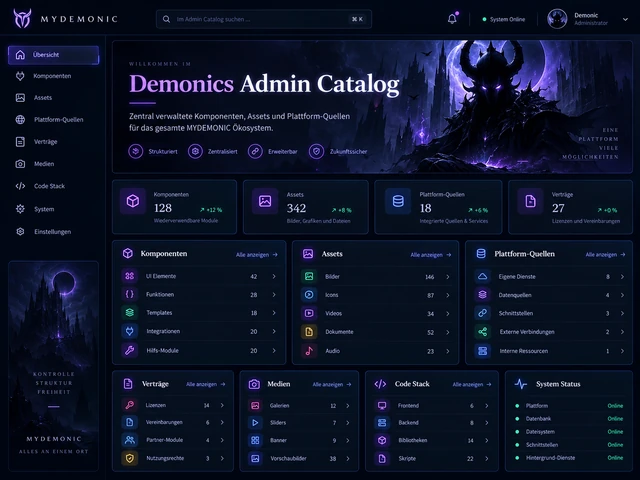Expand the Banner row chevron
Screen dimensions: 640x480
pos(348,440)
